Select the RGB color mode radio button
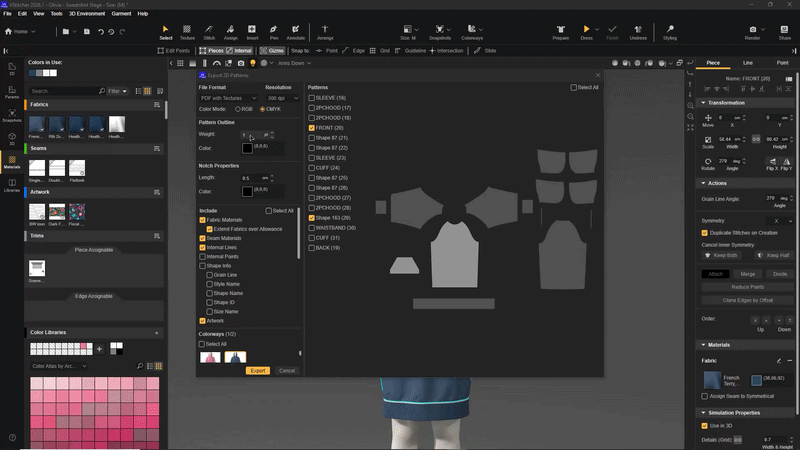The width and height of the screenshot is (800, 450). tap(236, 109)
